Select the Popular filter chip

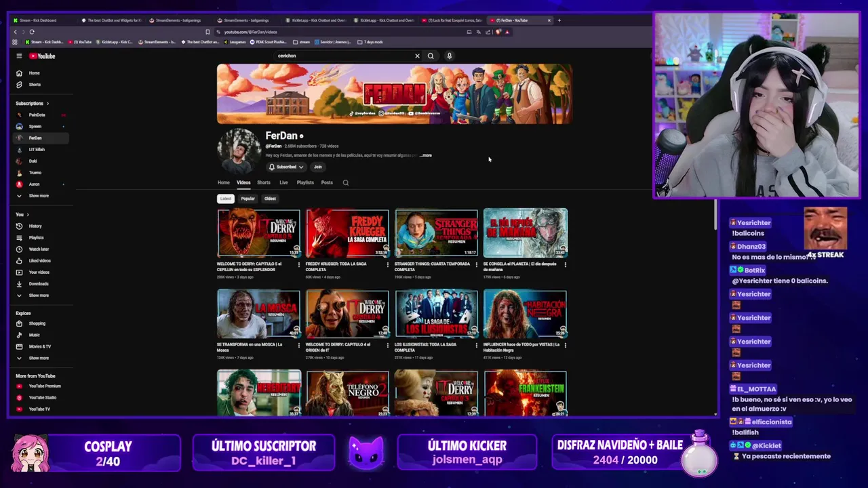[248, 199]
